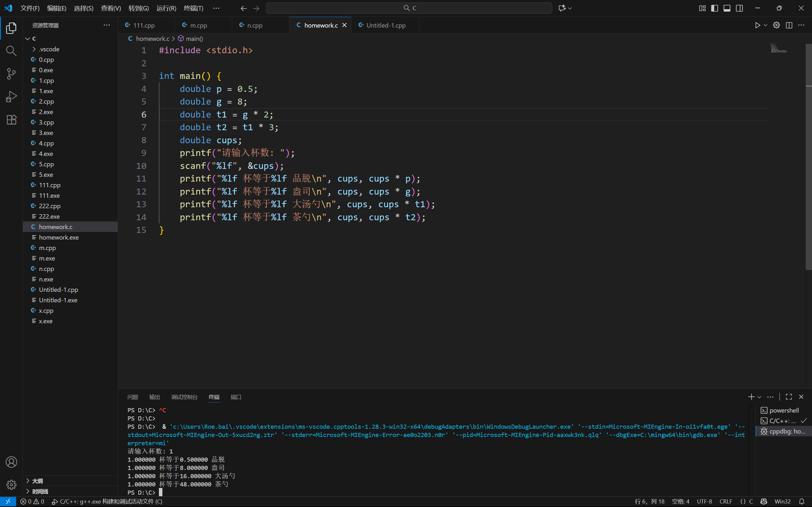812x507 pixels.
Task: Click the command center search box
Action: 409,8
